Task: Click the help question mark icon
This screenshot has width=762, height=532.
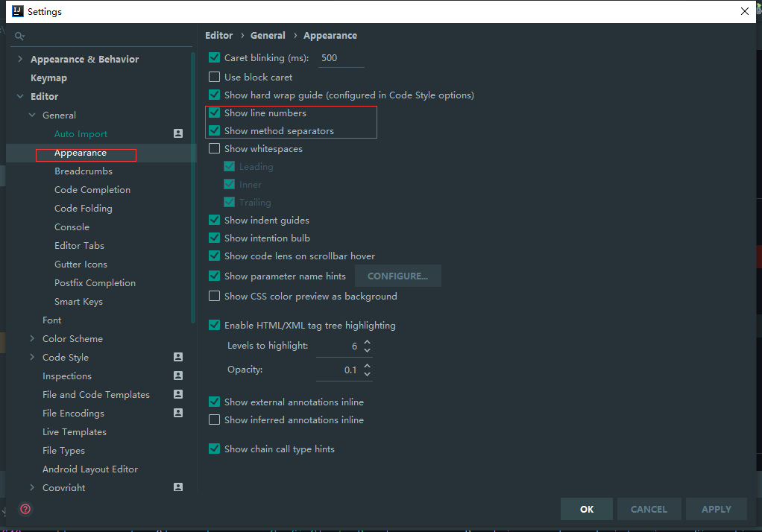Action: (x=25, y=509)
